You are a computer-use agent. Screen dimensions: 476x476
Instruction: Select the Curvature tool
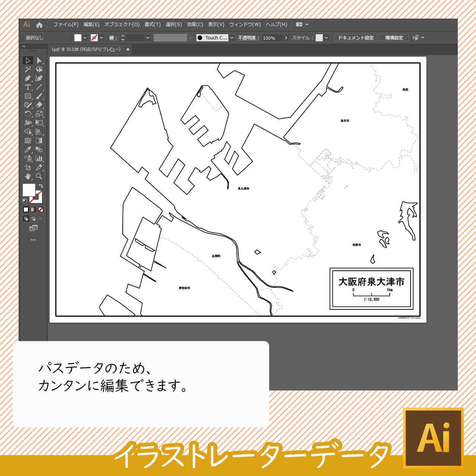click(x=39, y=78)
